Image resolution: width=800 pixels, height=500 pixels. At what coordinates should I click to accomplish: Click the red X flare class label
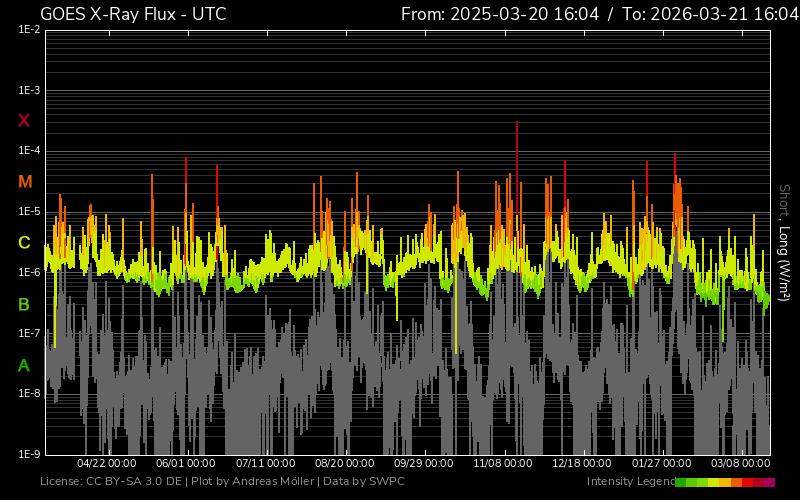[24, 121]
